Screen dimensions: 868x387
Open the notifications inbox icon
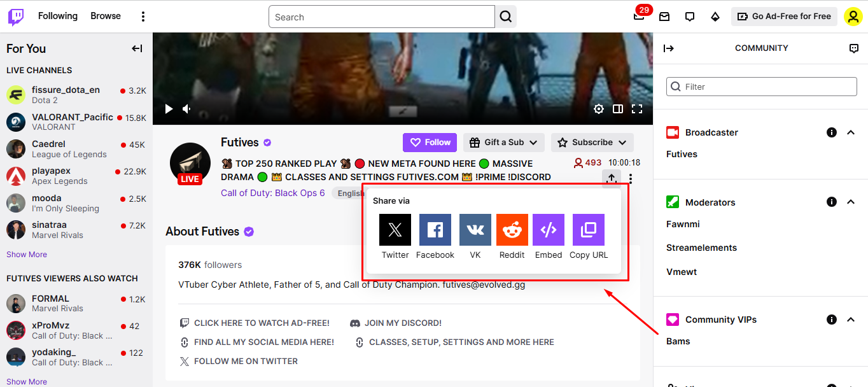pyautogui.click(x=664, y=17)
